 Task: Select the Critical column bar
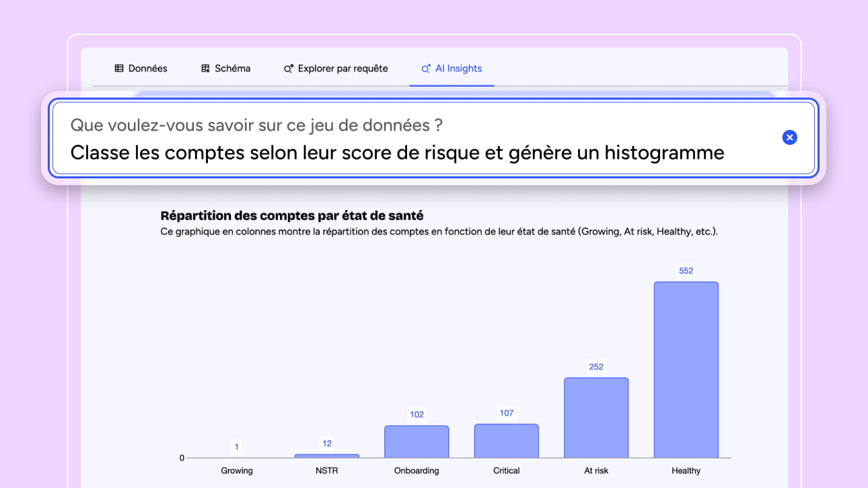point(506,441)
